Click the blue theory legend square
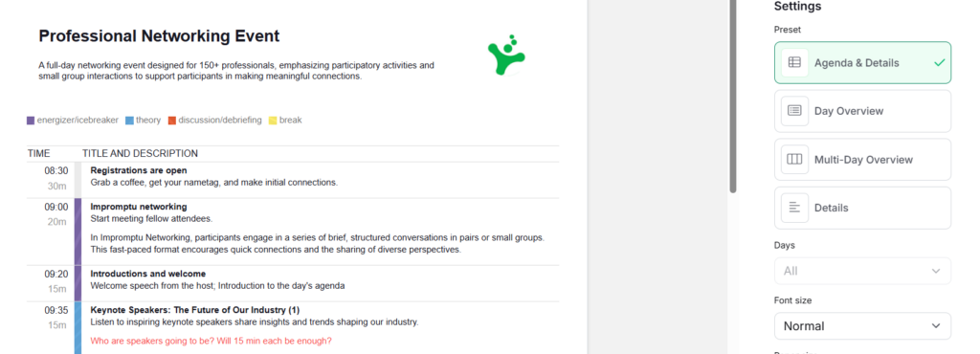This screenshot has height=354, width=980. point(129,121)
